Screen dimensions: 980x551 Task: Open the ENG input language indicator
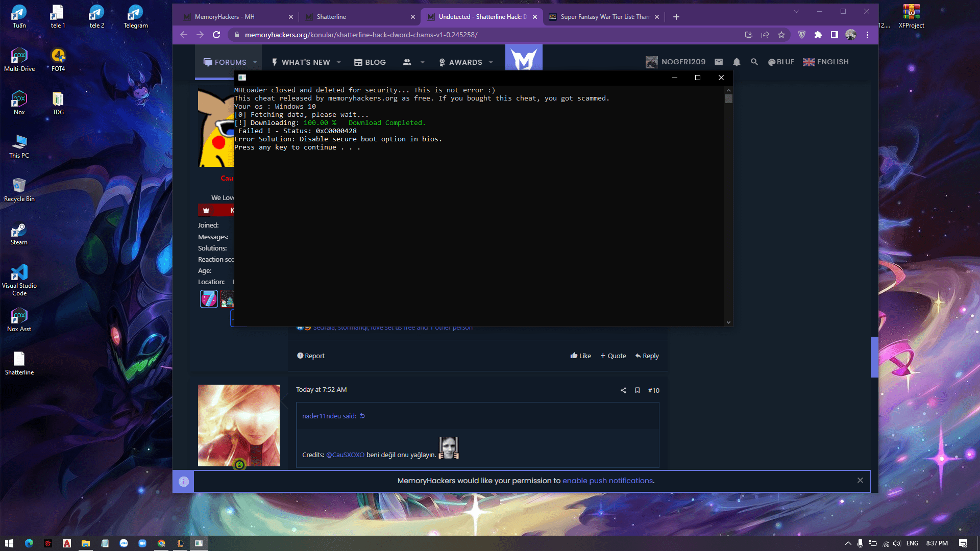click(913, 543)
